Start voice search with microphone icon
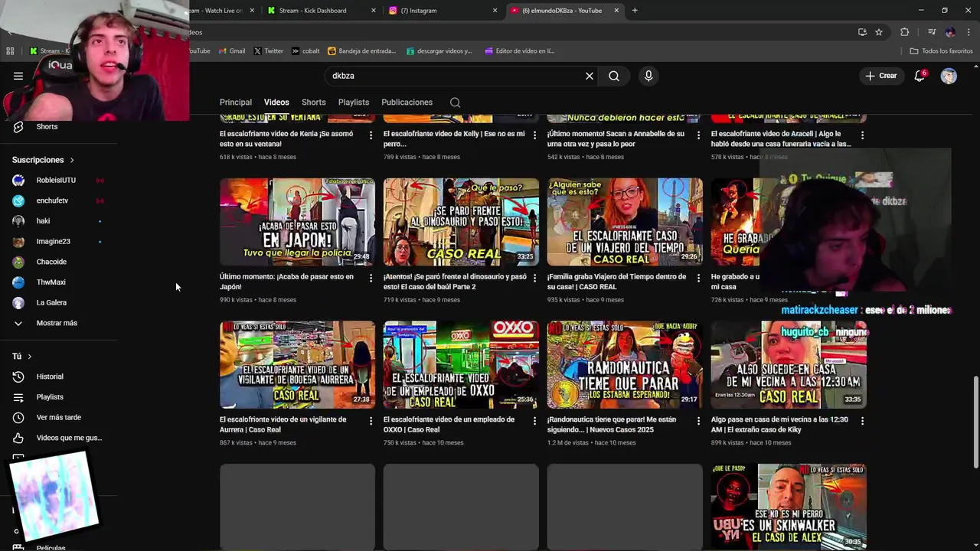980x551 pixels. tap(648, 76)
